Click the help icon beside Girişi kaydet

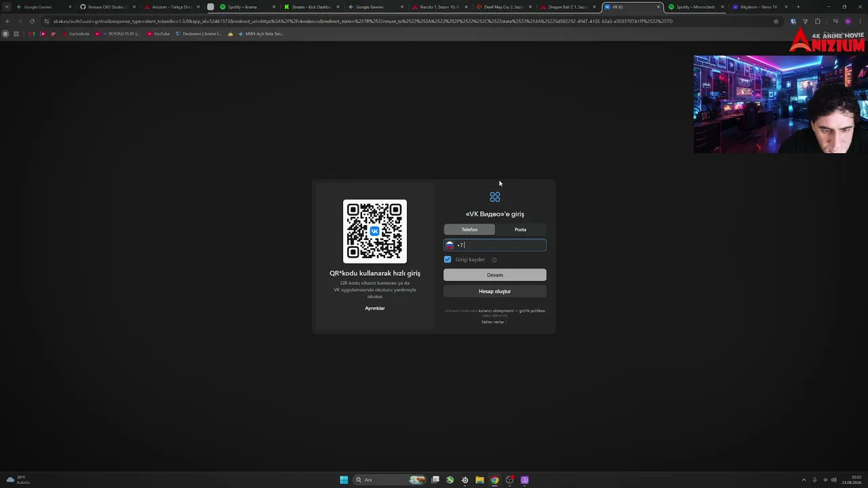pyautogui.click(x=494, y=260)
